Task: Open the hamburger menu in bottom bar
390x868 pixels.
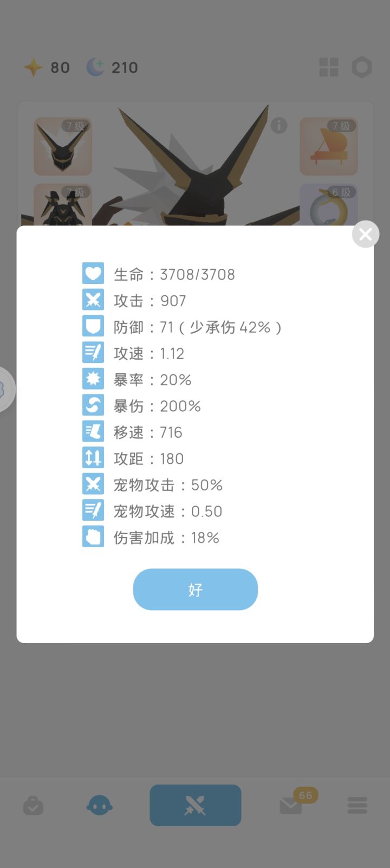Action: click(357, 806)
